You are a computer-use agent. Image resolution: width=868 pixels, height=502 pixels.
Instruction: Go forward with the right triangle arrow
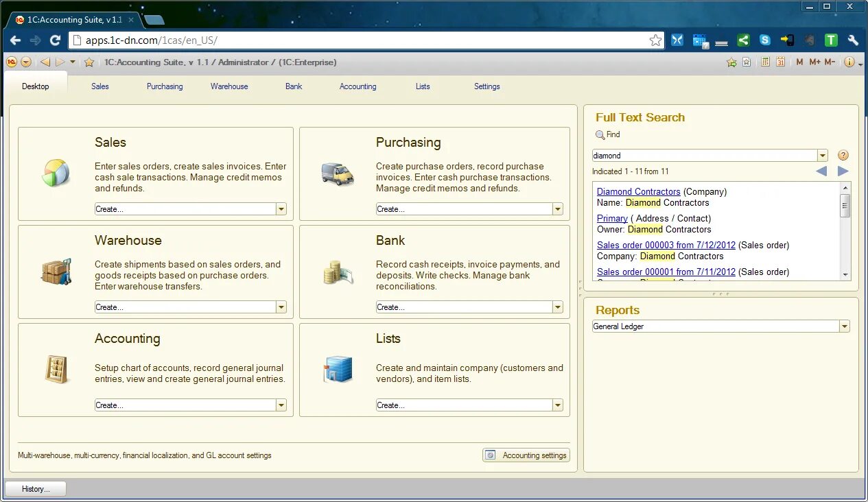(x=60, y=62)
